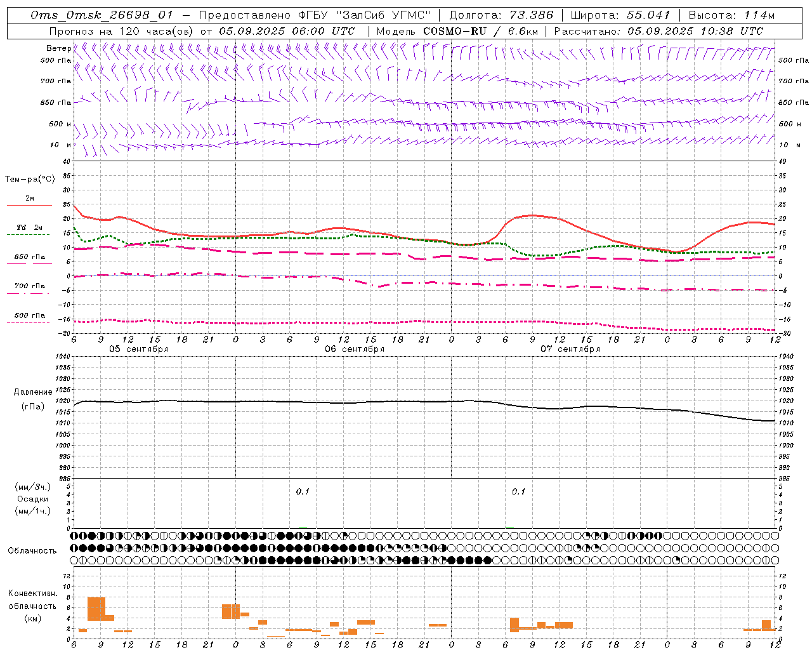Click the Рассчитано: 05.09.2025 10:38 UTC text
Viewport: 812px width, 650px height.
point(658,31)
